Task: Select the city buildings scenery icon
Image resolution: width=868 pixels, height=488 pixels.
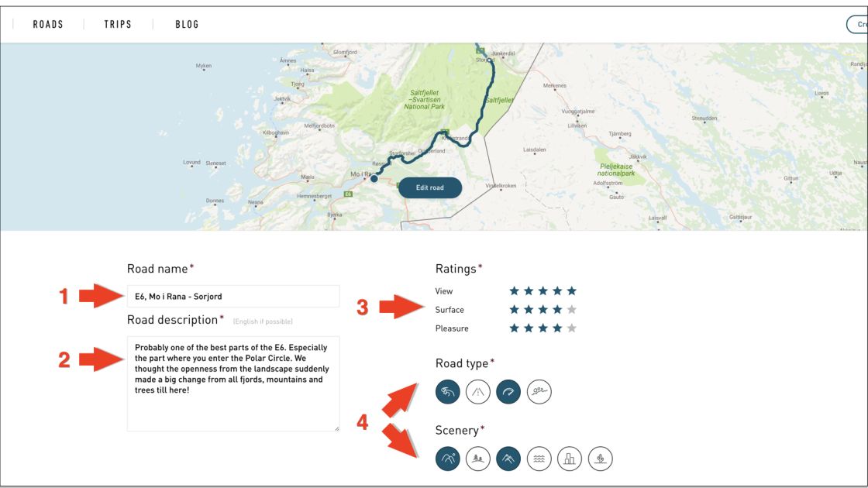Action: [x=569, y=459]
